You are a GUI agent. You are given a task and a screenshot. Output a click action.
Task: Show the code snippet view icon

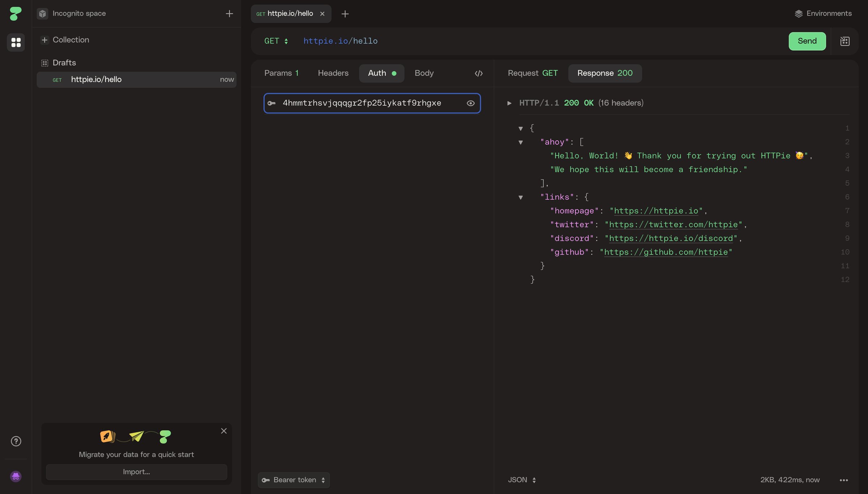click(x=478, y=73)
